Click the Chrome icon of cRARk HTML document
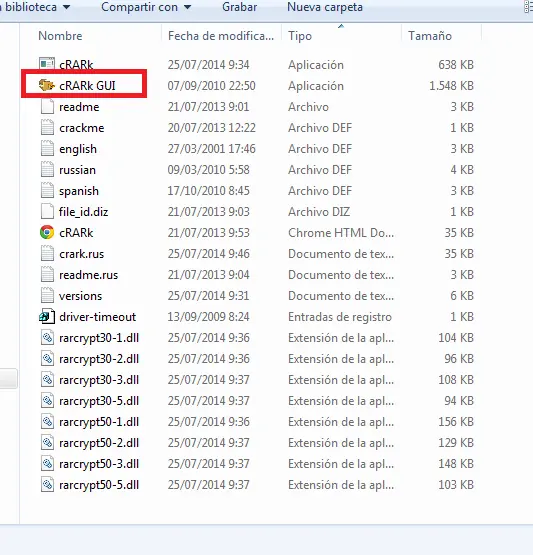533x555 pixels. (47, 233)
